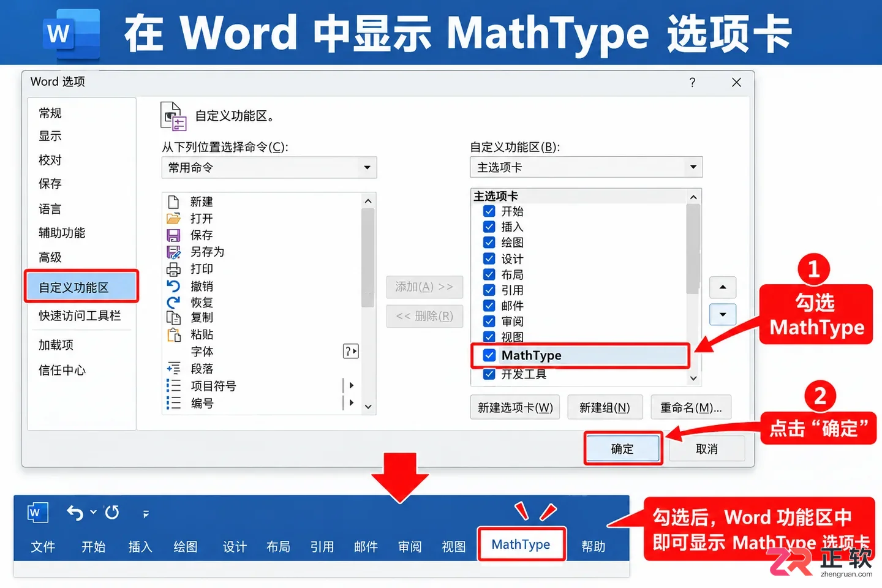Click the Numbering icon beside 编号
Viewport: 882px width, 588px height.
pyautogui.click(x=173, y=403)
